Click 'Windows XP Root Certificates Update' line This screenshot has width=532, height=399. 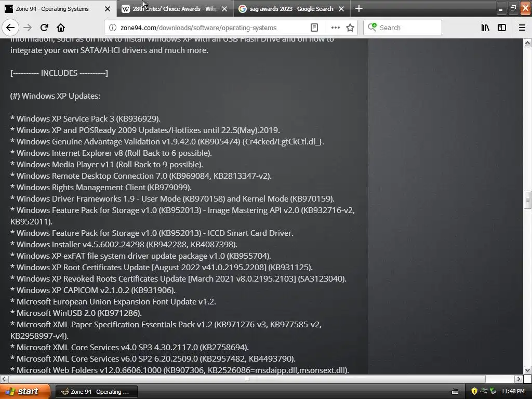(x=161, y=268)
